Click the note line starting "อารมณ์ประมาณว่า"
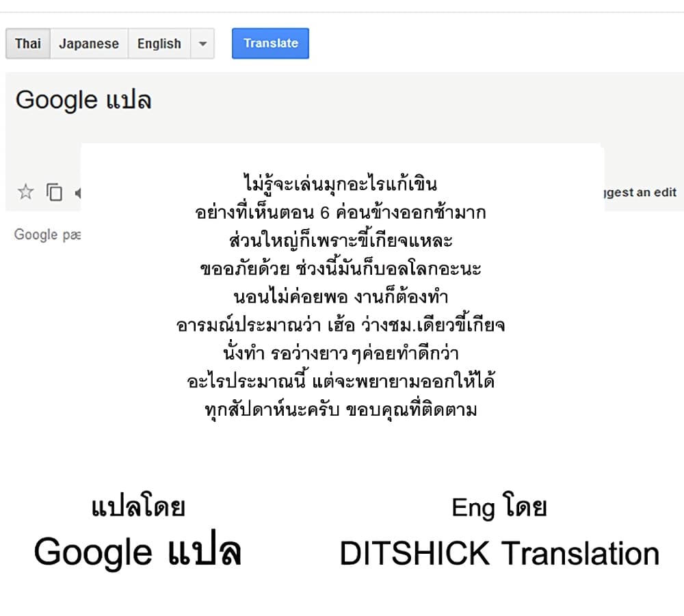Viewport: 684px width, 616px height. (x=340, y=325)
